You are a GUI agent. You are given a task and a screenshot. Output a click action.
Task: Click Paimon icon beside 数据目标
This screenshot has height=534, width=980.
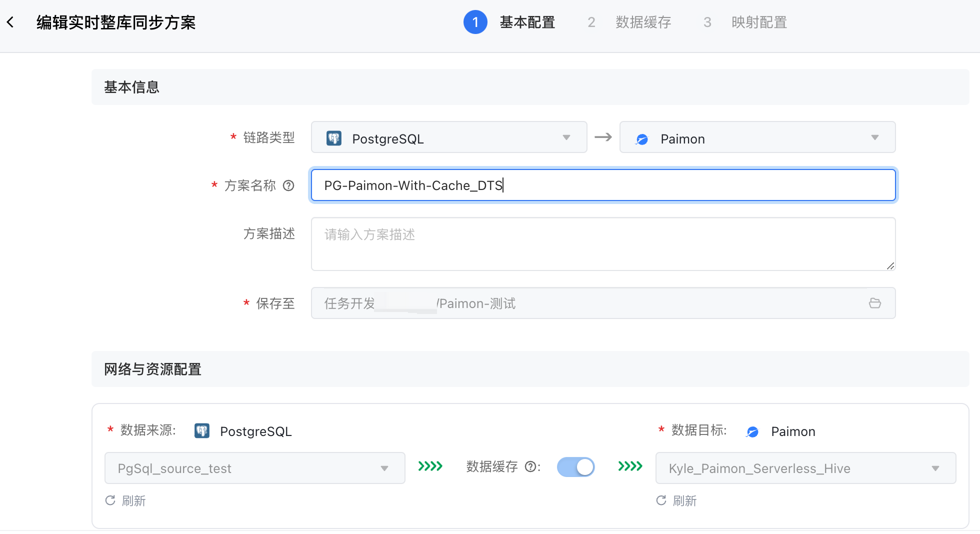[x=752, y=431]
